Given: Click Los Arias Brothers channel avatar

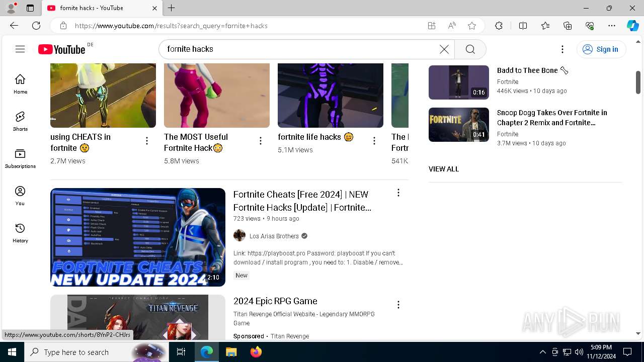Looking at the screenshot, I should [239, 235].
